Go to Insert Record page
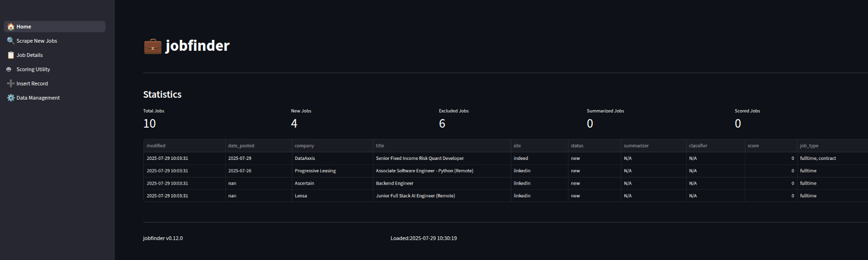Viewport: 868px width, 260px height. (x=32, y=84)
